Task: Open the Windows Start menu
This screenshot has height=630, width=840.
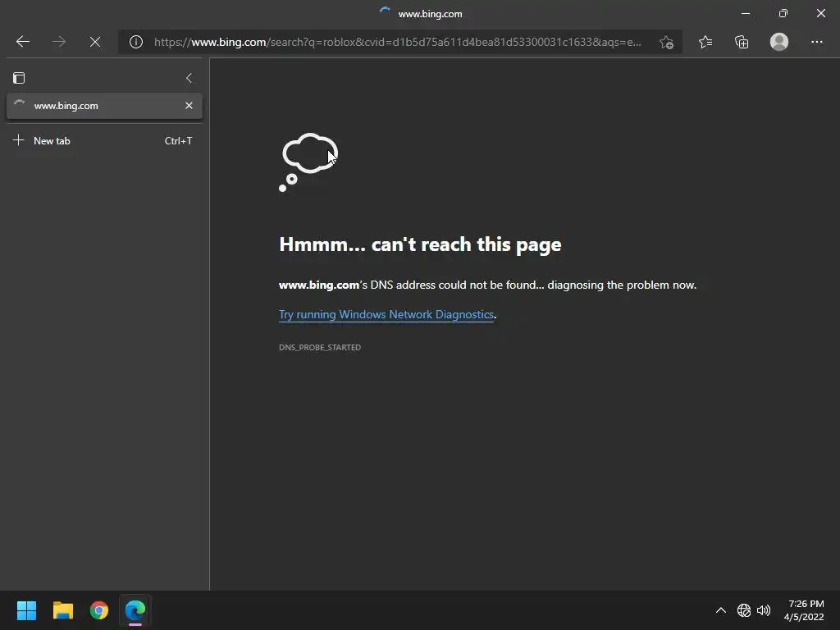Action: 26,610
